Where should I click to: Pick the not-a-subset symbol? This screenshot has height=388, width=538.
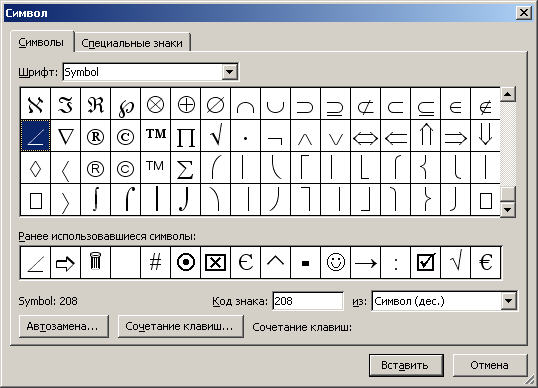point(365,104)
